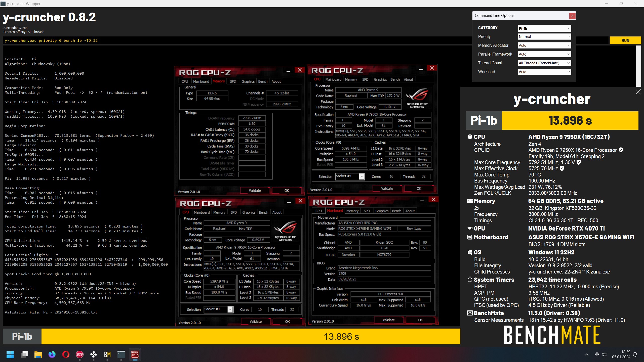Open the Priority dropdown set to Normal
Viewport: 644px width, 362px height.
tap(544, 37)
